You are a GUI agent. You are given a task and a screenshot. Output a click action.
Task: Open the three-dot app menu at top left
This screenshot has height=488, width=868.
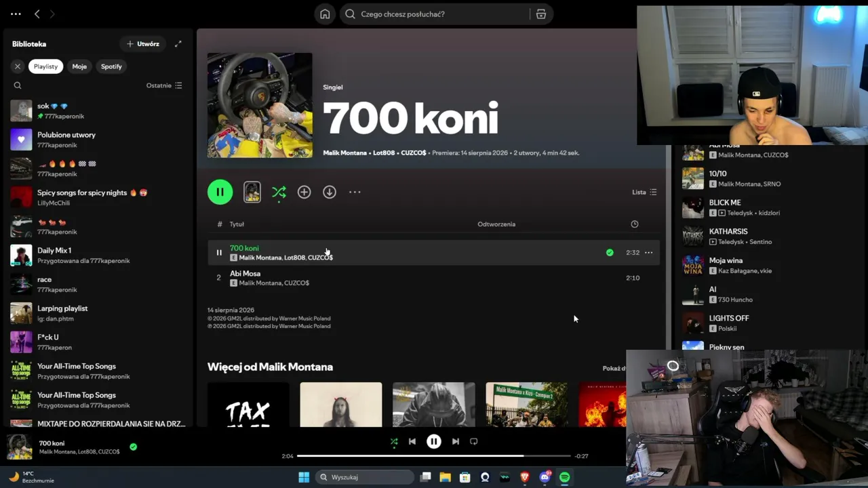pos(16,14)
